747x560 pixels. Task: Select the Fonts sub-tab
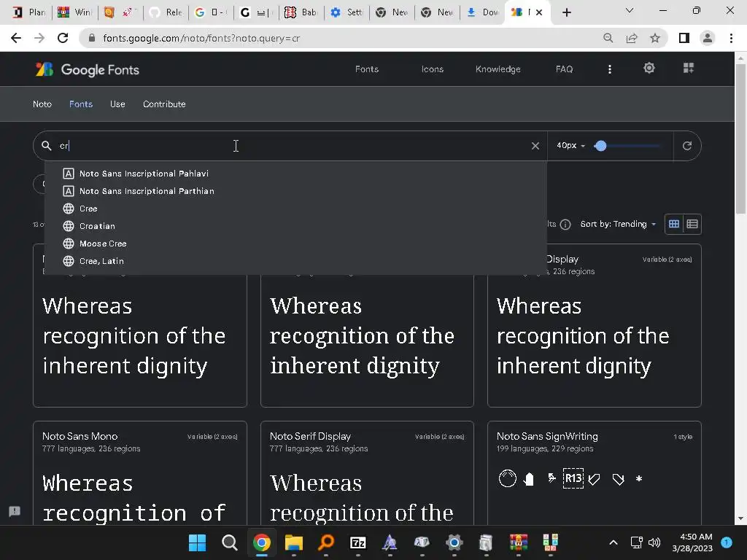[x=81, y=104]
